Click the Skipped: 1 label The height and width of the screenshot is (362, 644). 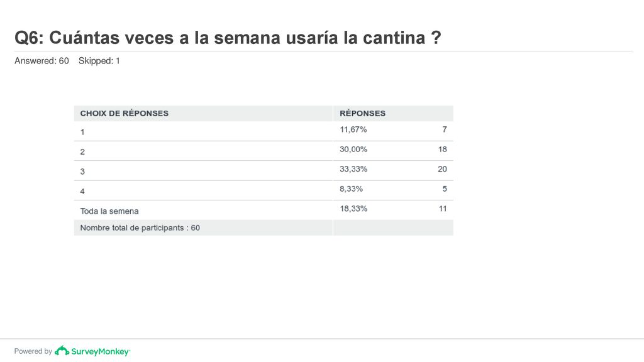tap(99, 61)
